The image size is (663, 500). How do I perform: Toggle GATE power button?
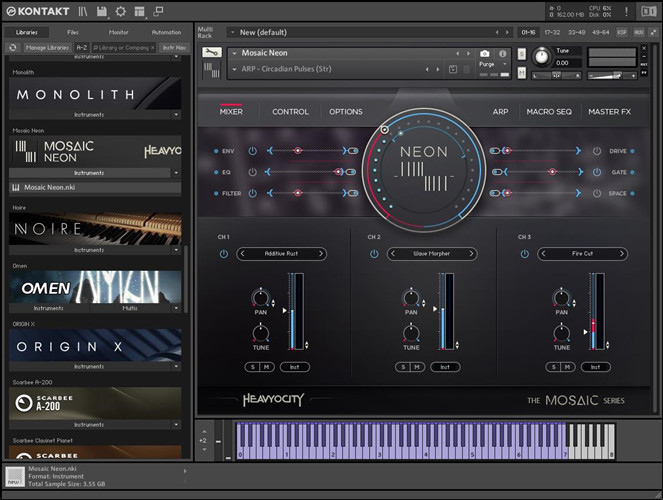point(597,172)
